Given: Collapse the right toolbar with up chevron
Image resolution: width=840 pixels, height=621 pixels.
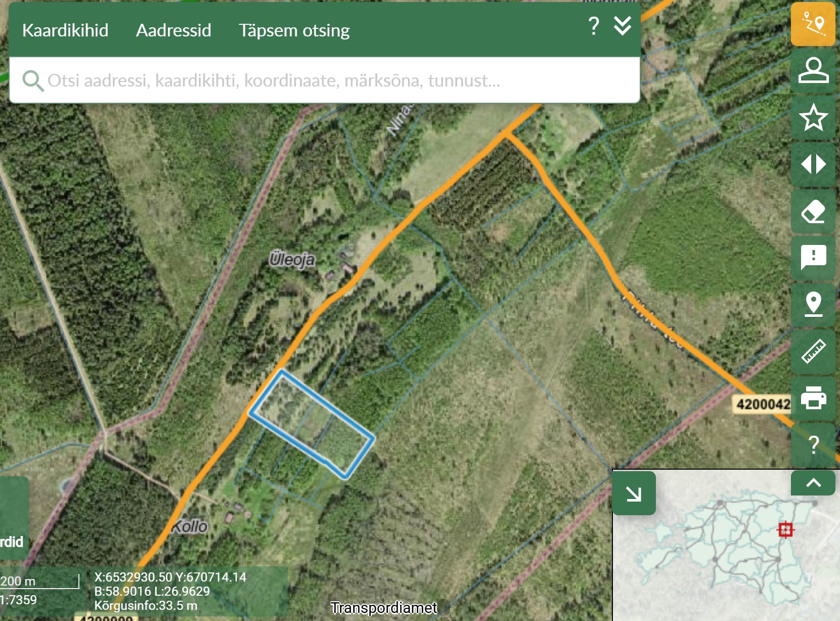Looking at the screenshot, I should 813,483.
